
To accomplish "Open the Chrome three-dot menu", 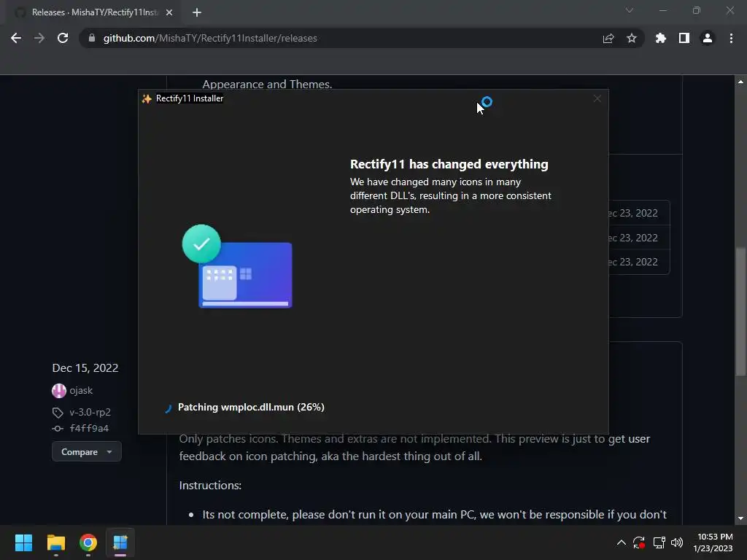I will [731, 38].
